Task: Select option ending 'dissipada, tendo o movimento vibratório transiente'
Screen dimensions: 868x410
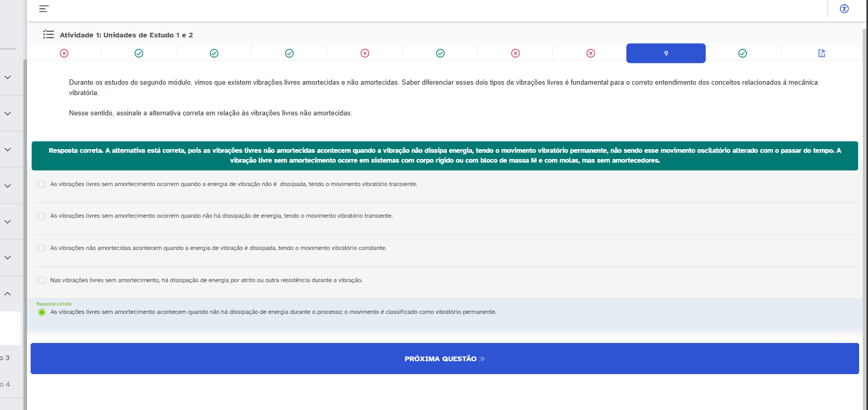Action: [42, 184]
